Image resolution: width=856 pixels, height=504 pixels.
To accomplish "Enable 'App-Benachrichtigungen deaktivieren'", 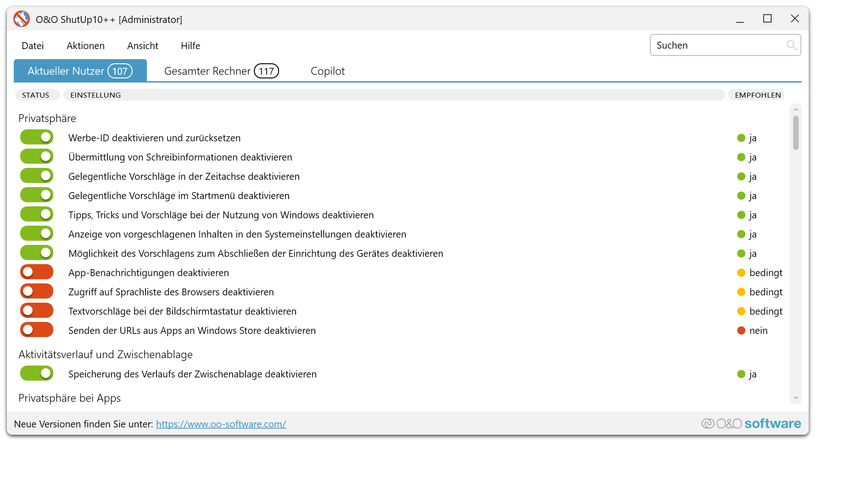I will coord(36,271).
